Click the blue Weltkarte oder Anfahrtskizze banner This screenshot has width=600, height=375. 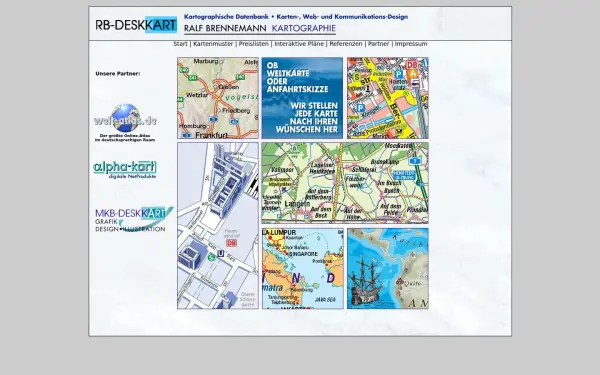click(302, 98)
